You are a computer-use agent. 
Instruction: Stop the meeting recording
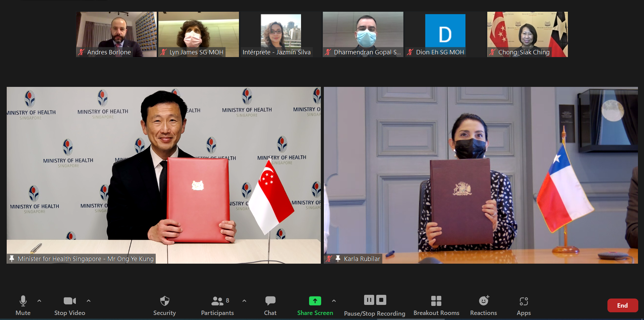click(x=381, y=300)
